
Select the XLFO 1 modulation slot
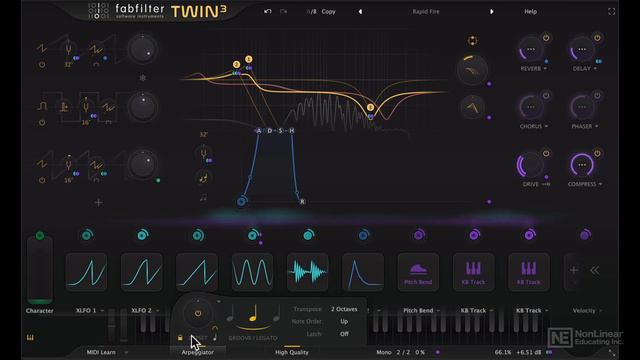pyautogui.click(x=87, y=272)
